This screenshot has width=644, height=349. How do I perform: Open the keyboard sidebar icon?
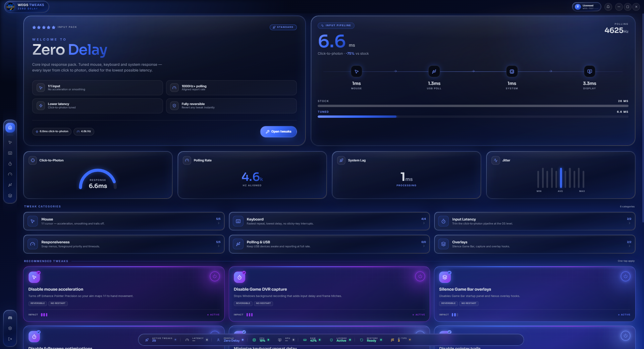[x=10, y=153]
